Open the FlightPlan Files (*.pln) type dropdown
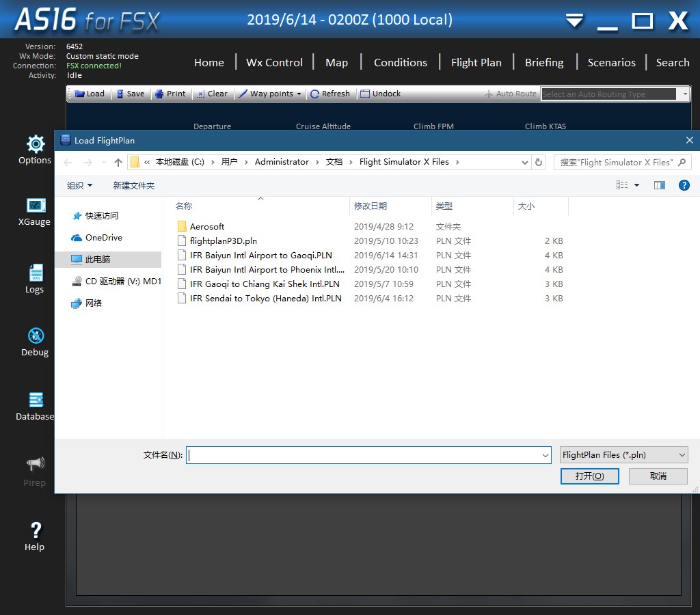 [x=623, y=455]
